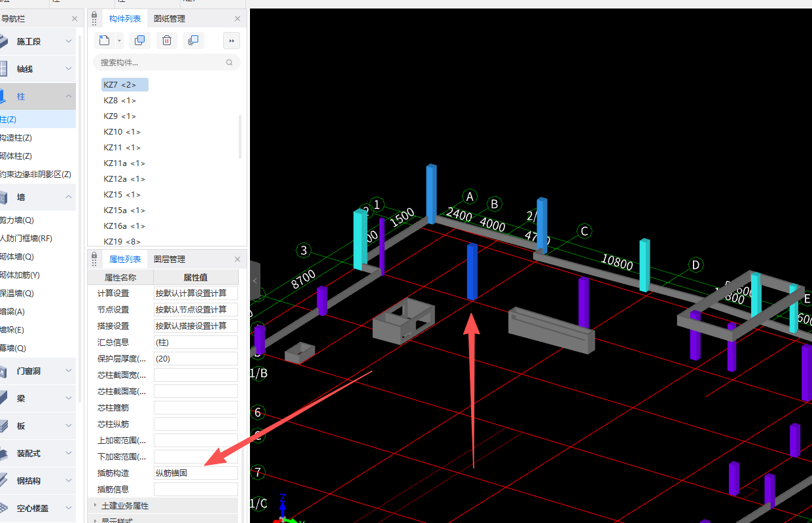Select 砌体加筋(Y) in navigation
This screenshot has height=523, width=812.
[20, 275]
